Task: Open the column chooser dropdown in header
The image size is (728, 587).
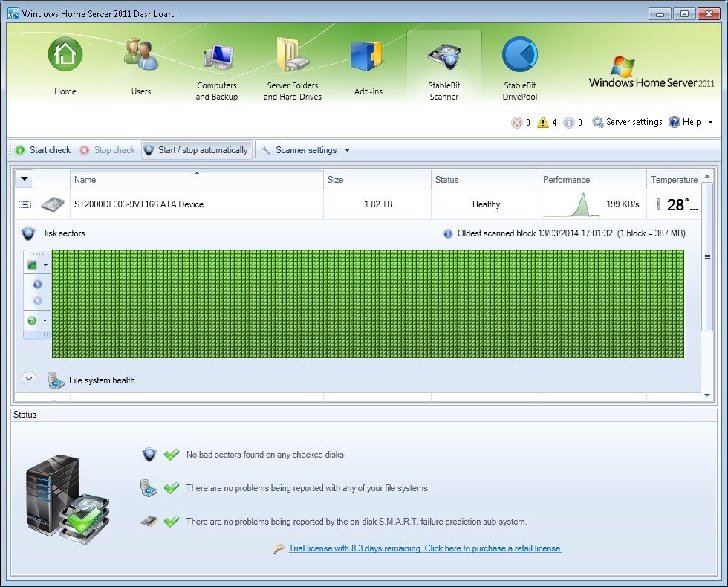Action: 24,179
